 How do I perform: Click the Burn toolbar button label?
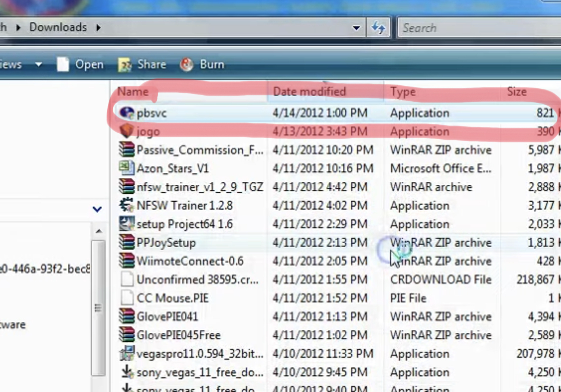tap(212, 64)
